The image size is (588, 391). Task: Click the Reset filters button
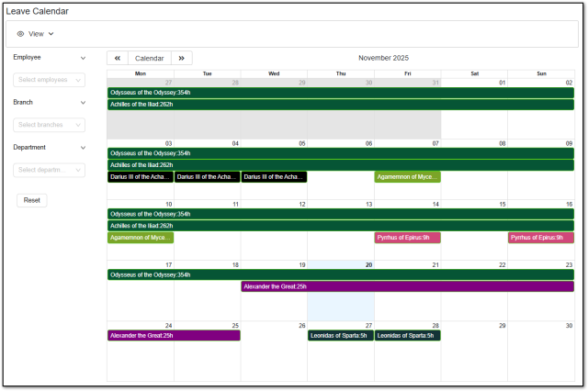click(32, 200)
